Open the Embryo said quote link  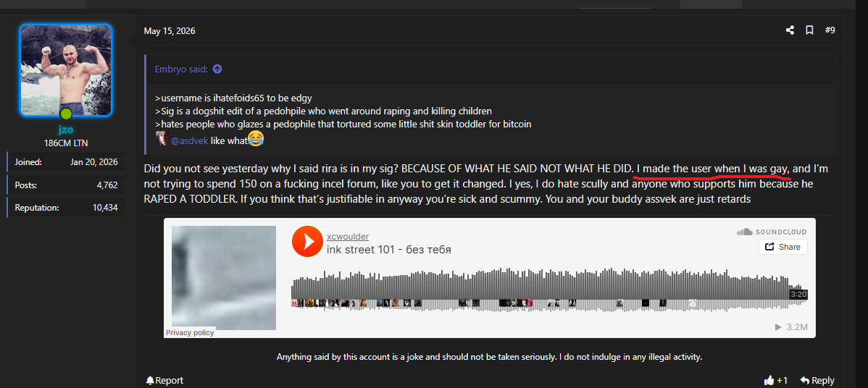click(x=182, y=69)
